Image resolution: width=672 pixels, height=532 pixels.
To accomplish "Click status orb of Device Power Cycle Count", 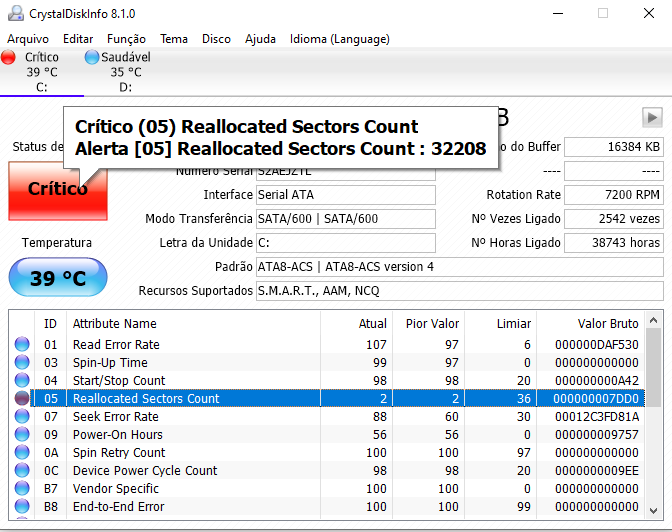I will tap(22, 470).
